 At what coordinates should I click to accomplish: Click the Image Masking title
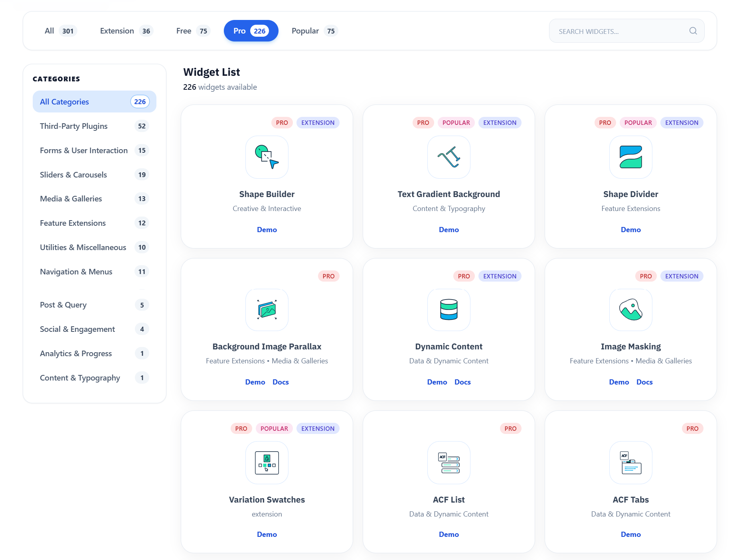point(631,347)
